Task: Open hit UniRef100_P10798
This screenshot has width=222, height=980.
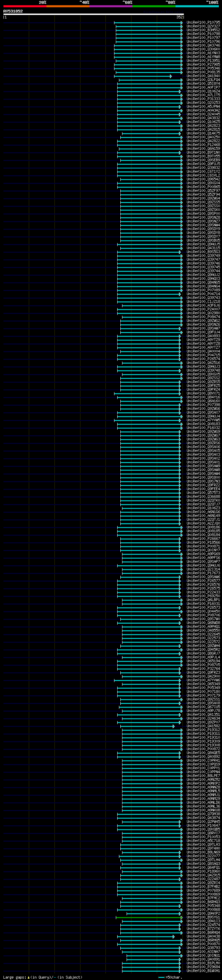Action: 203,34
